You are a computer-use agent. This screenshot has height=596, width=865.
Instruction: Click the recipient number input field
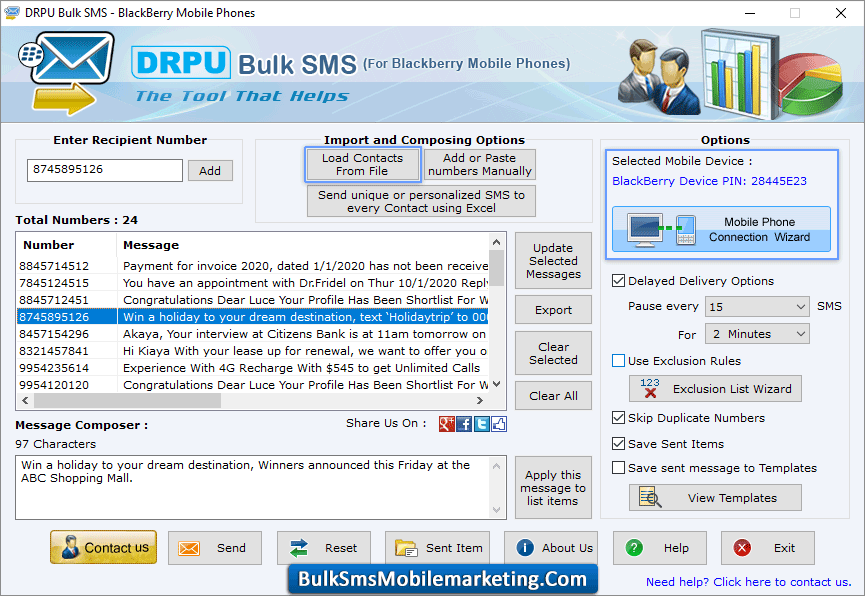pyautogui.click(x=105, y=170)
